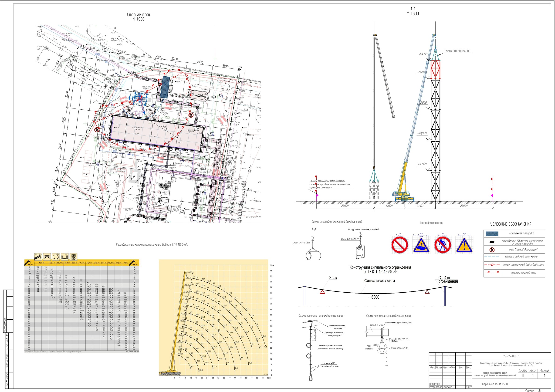Click the Строп СТП-10,0/6000 label

(458, 51)
